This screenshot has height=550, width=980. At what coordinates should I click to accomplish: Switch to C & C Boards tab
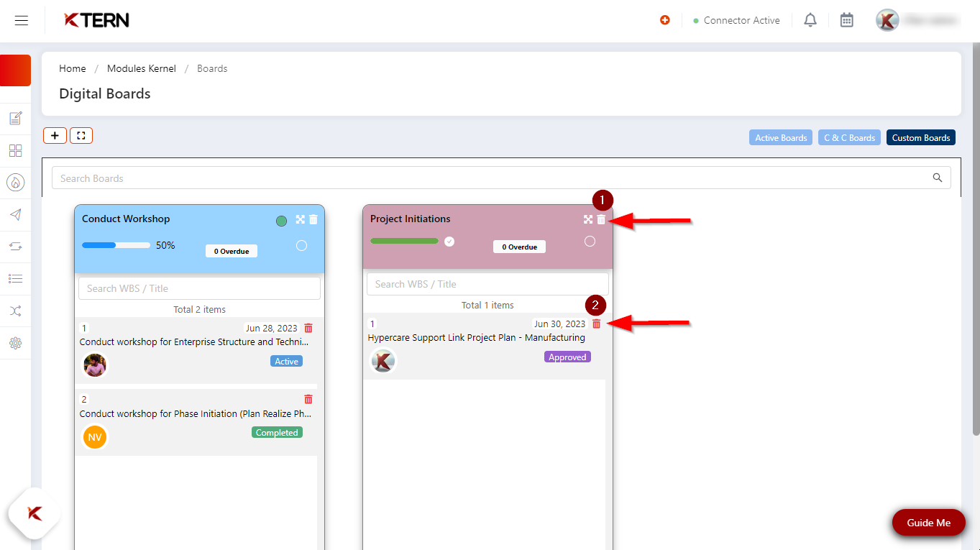tap(849, 137)
